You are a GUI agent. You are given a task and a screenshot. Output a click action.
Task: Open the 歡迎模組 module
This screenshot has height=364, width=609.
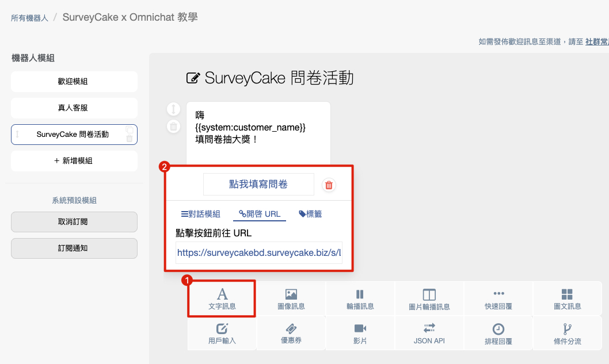pyautogui.click(x=74, y=82)
